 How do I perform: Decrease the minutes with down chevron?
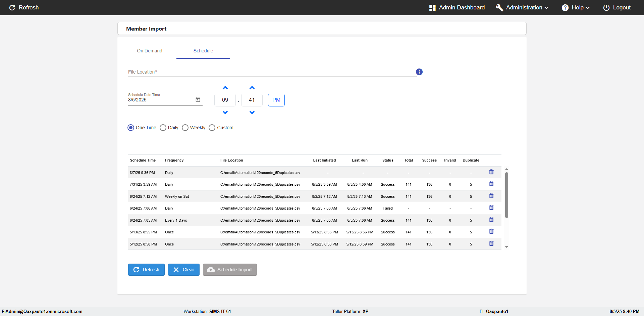point(252,112)
